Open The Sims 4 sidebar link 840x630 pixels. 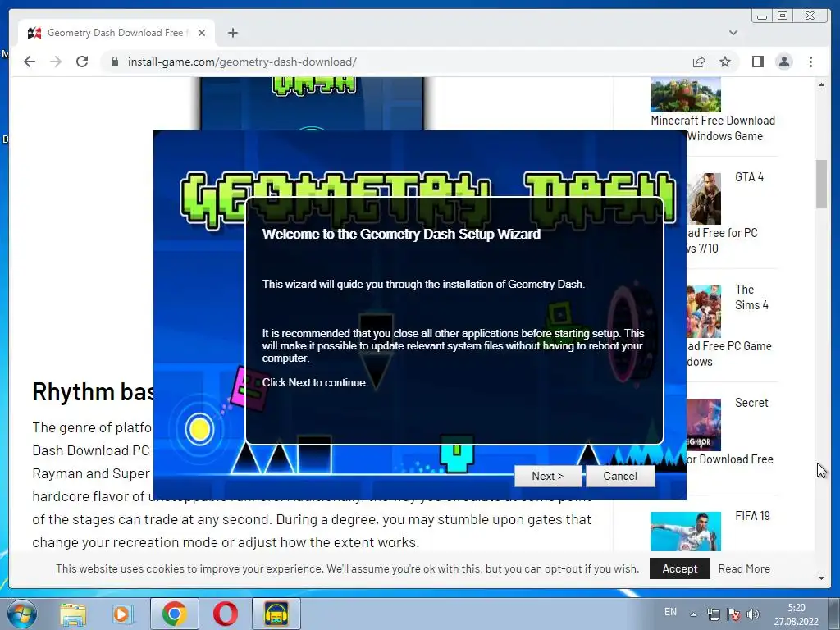pos(751,297)
